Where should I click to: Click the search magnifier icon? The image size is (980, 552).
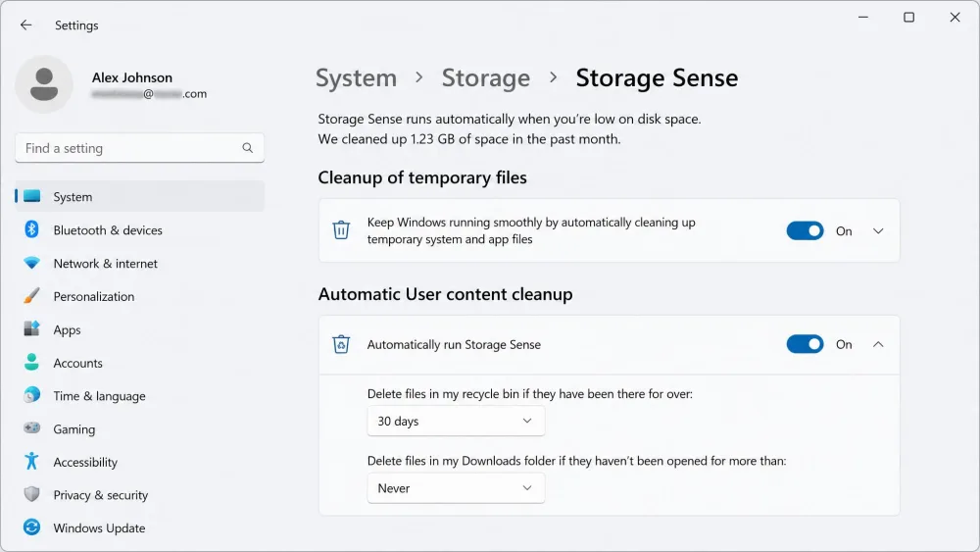248,148
